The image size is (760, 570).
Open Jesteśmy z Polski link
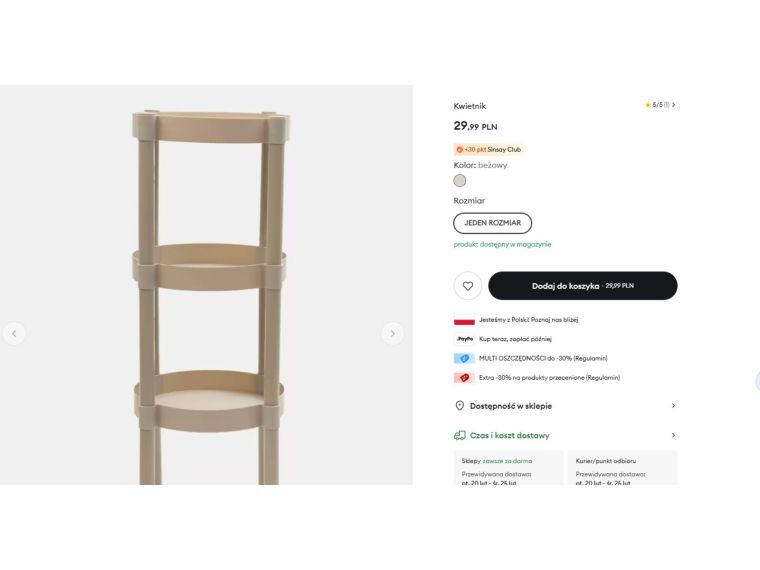(528, 320)
